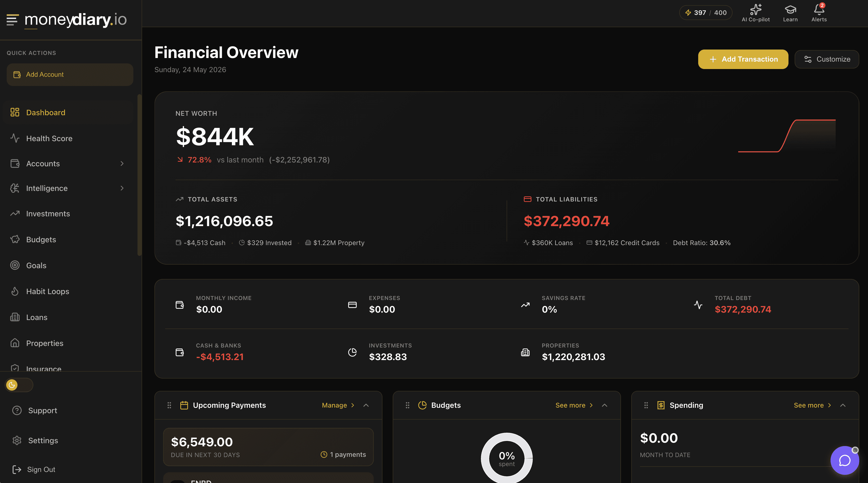Image resolution: width=868 pixels, height=483 pixels.
Task: Click the Total Assets trend icon
Action: pyautogui.click(x=180, y=199)
